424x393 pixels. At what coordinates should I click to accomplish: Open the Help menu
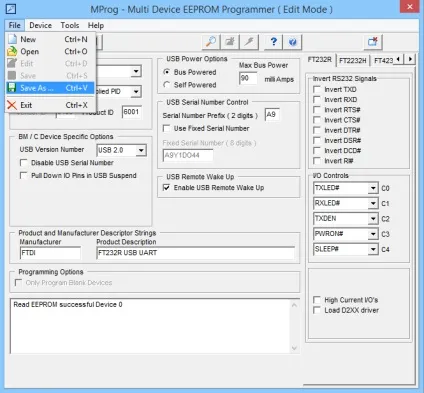[96, 25]
